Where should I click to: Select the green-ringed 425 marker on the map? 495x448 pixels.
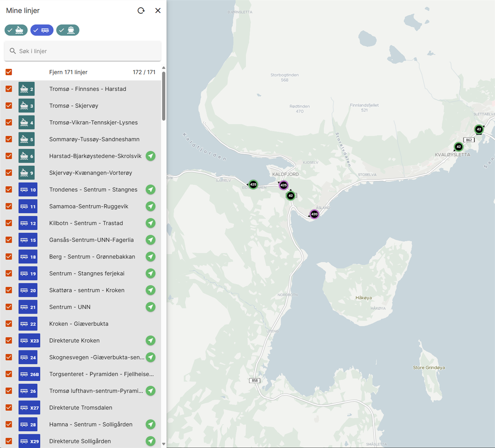[253, 184]
